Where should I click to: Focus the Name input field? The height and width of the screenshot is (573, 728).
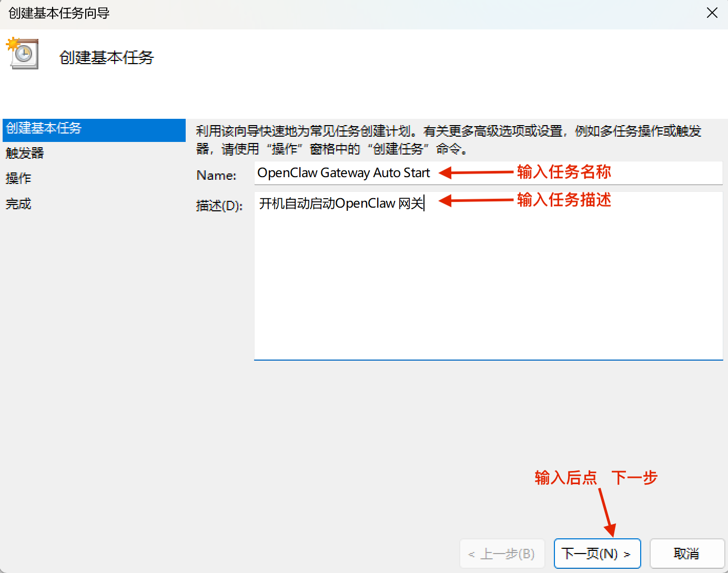(488, 173)
